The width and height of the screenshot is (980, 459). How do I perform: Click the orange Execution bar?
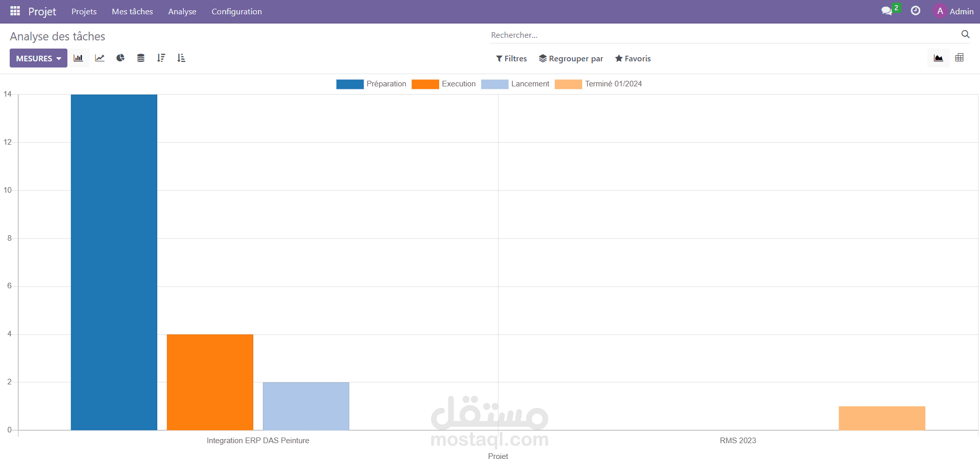pyautogui.click(x=210, y=382)
